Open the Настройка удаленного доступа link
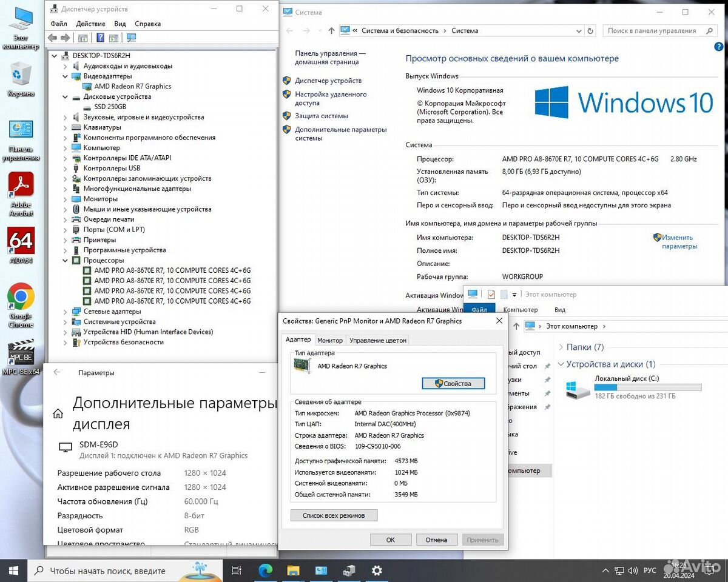Viewport: 728px width, 582px height. pos(331,99)
